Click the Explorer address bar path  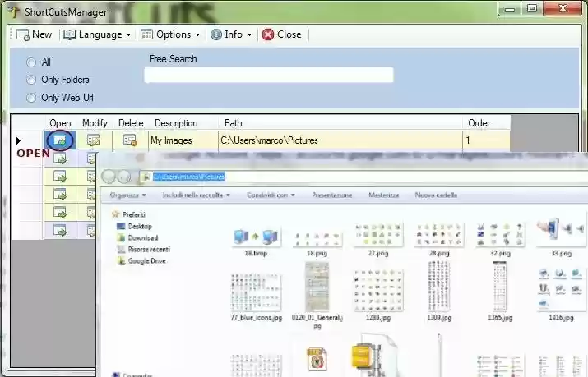[x=188, y=177]
